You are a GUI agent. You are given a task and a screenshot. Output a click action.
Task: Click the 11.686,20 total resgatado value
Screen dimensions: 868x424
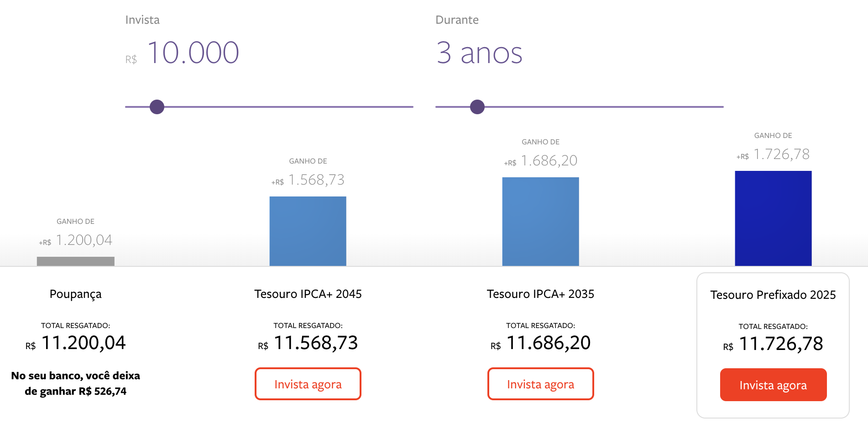(x=549, y=343)
